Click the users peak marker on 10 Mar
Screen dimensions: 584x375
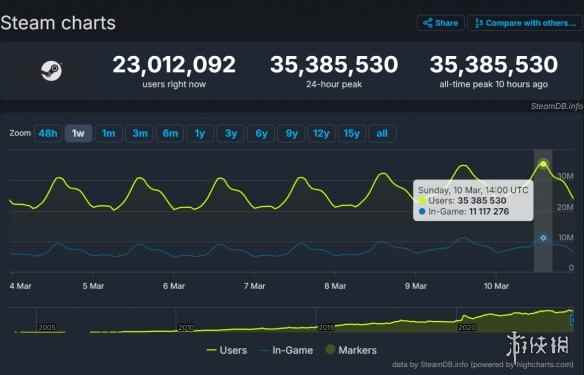pos(543,164)
